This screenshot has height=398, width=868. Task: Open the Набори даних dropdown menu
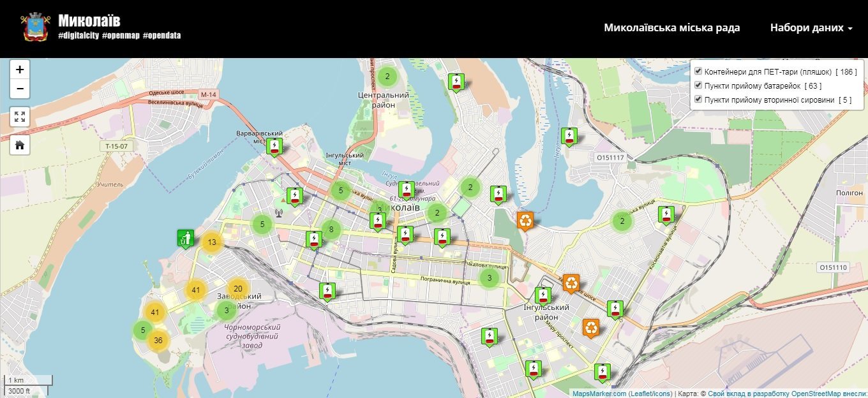pyautogui.click(x=811, y=28)
